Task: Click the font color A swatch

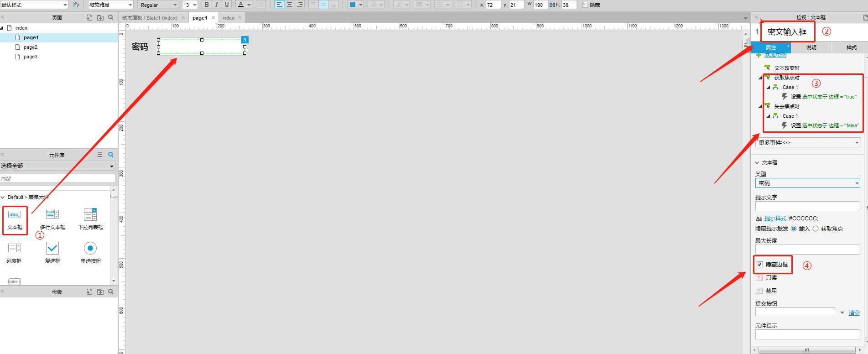Action: (241, 5)
